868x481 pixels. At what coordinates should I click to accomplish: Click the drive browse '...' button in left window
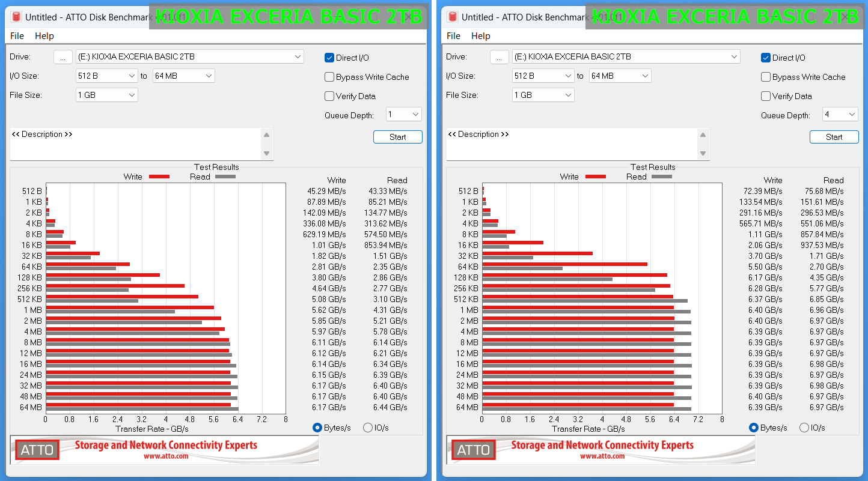pos(63,57)
